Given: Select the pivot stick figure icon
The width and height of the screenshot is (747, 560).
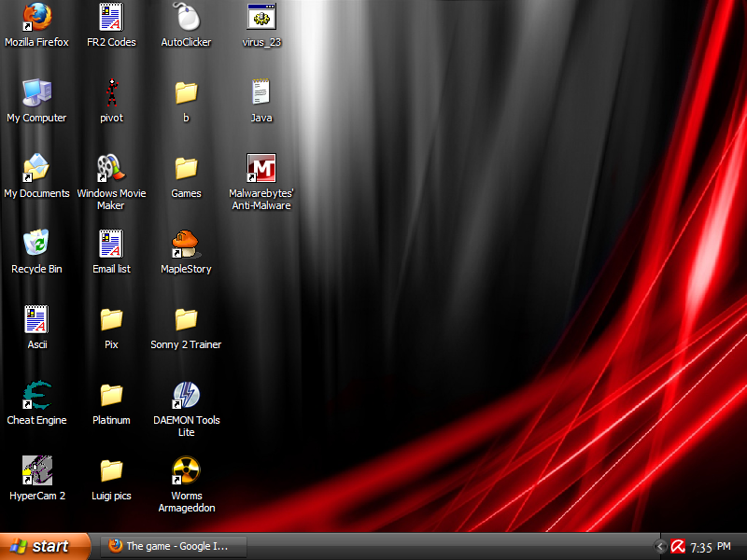Looking at the screenshot, I should click(111, 93).
